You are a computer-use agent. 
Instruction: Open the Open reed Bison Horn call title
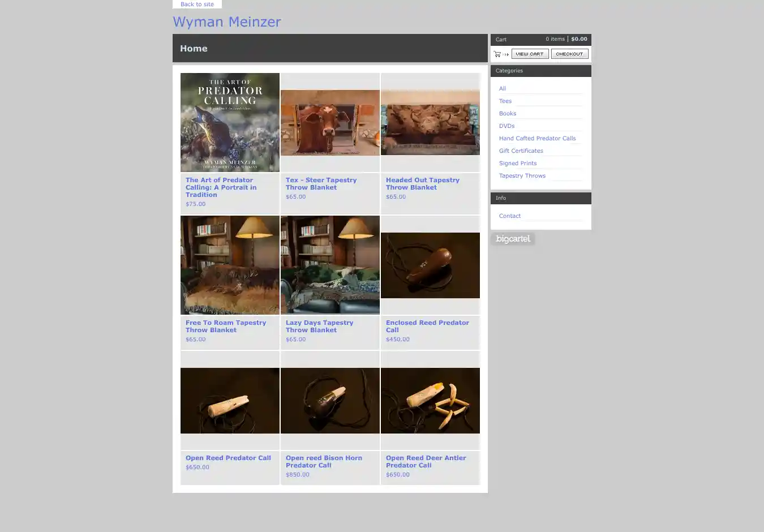coord(324,462)
